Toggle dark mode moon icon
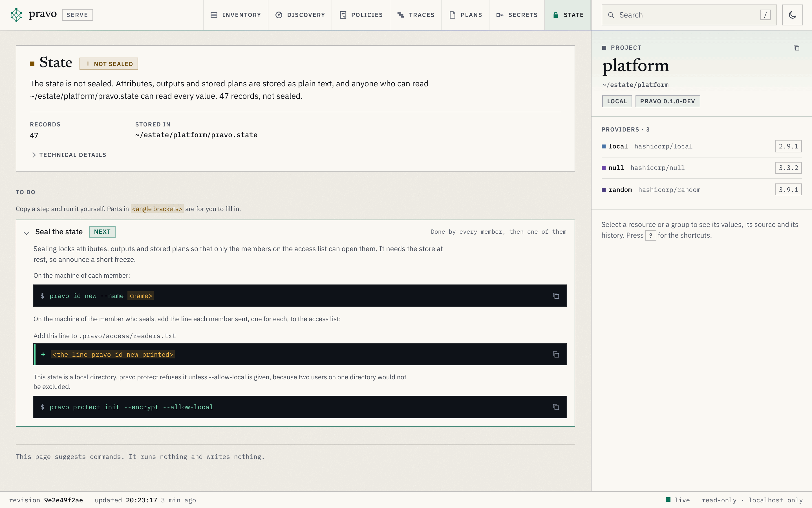Screen dimensions: 812x508 click(792, 15)
